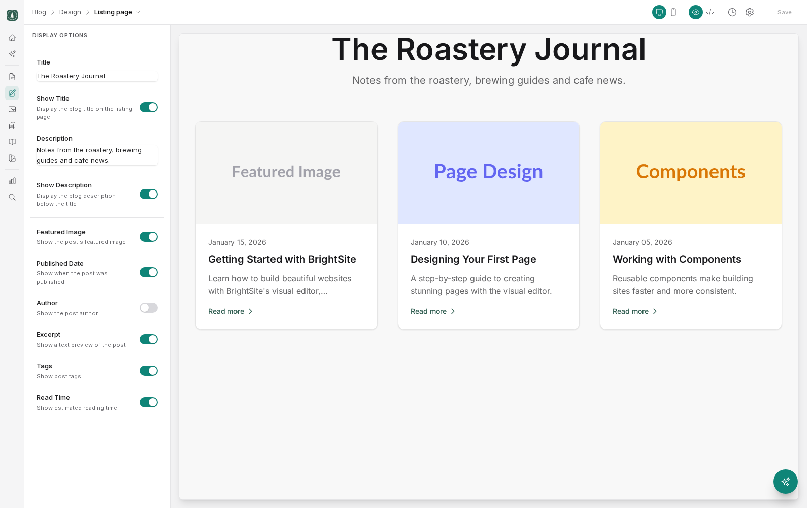
Task: Click the Components card thumbnail
Action: (x=691, y=173)
